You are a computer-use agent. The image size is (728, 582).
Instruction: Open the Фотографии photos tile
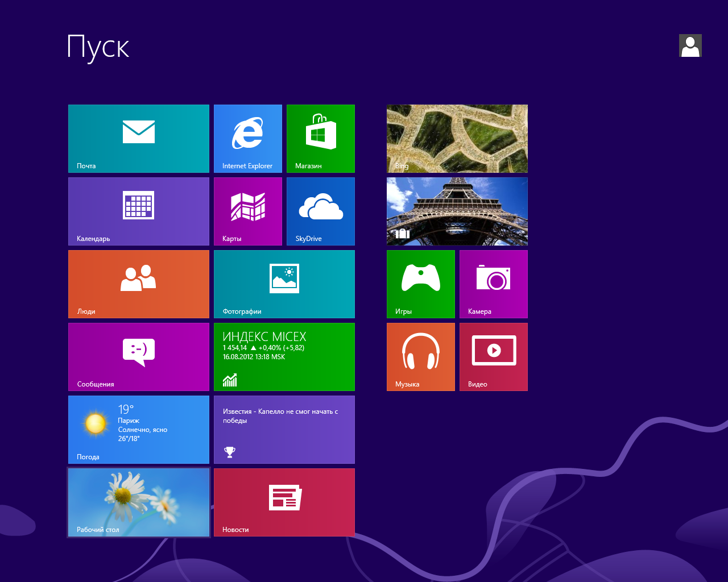coord(284,284)
